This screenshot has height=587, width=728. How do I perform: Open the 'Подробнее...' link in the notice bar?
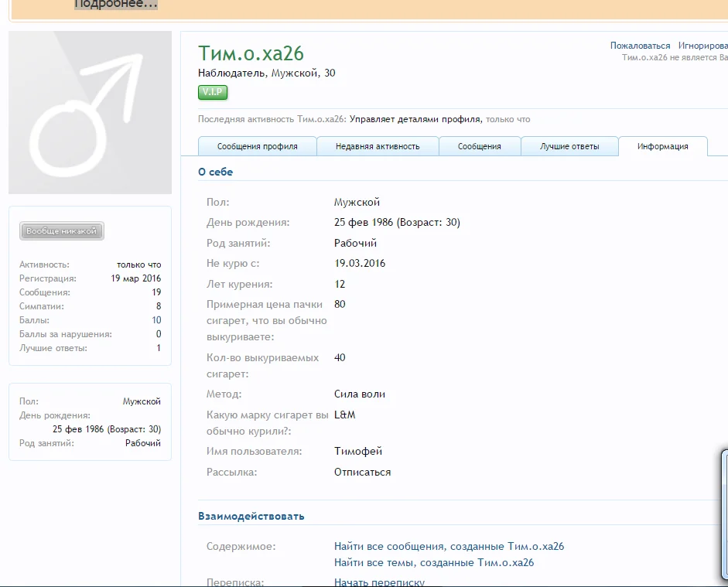click(x=116, y=5)
